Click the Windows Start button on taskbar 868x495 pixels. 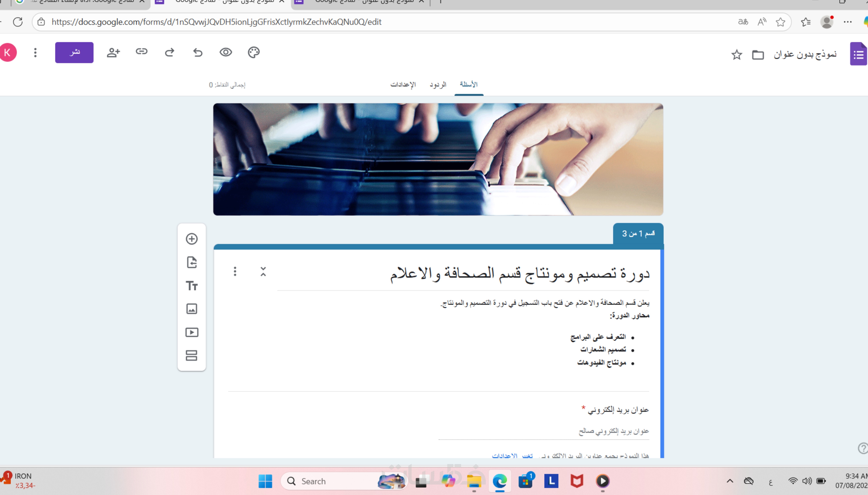pyautogui.click(x=265, y=481)
